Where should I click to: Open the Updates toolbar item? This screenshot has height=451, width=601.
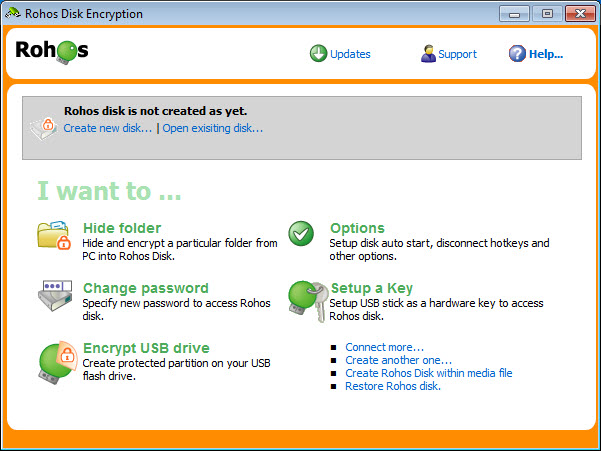point(350,54)
